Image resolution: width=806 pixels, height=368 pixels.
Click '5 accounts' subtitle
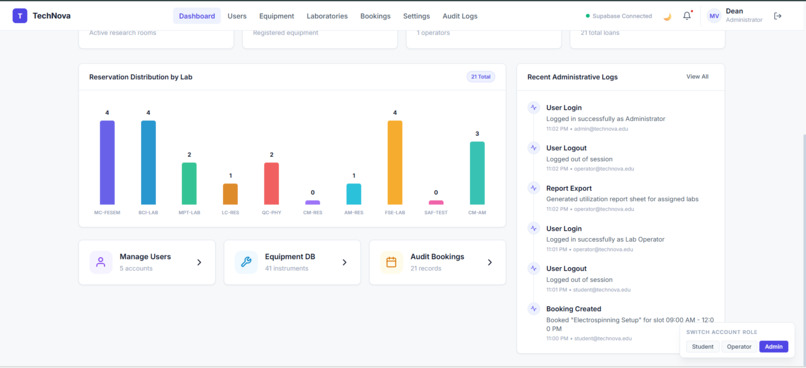(136, 268)
